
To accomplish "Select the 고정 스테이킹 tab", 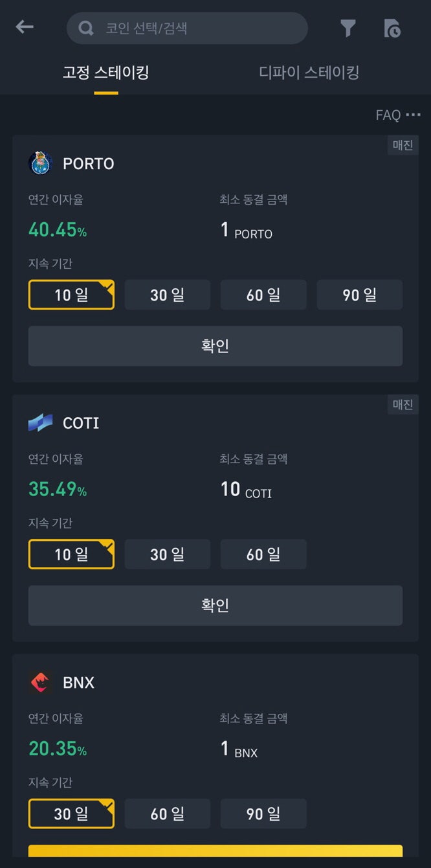I will pos(105,72).
